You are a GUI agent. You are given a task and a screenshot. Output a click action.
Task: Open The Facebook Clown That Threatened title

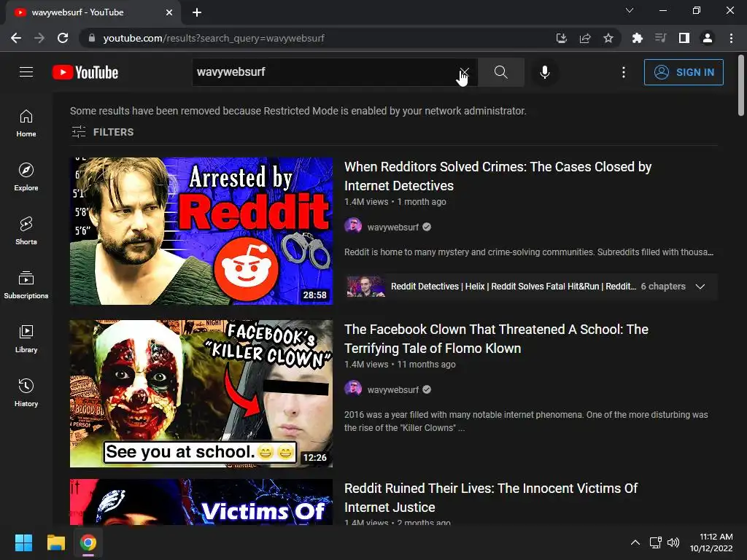click(x=496, y=338)
